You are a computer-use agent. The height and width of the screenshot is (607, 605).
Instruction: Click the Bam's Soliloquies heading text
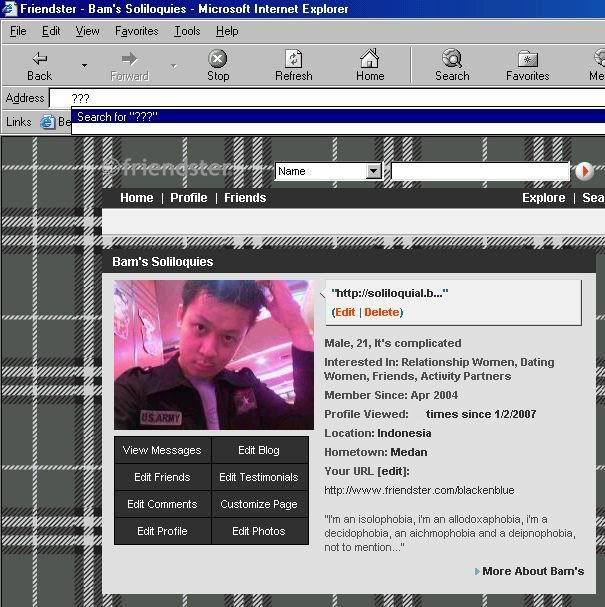[163, 262]
